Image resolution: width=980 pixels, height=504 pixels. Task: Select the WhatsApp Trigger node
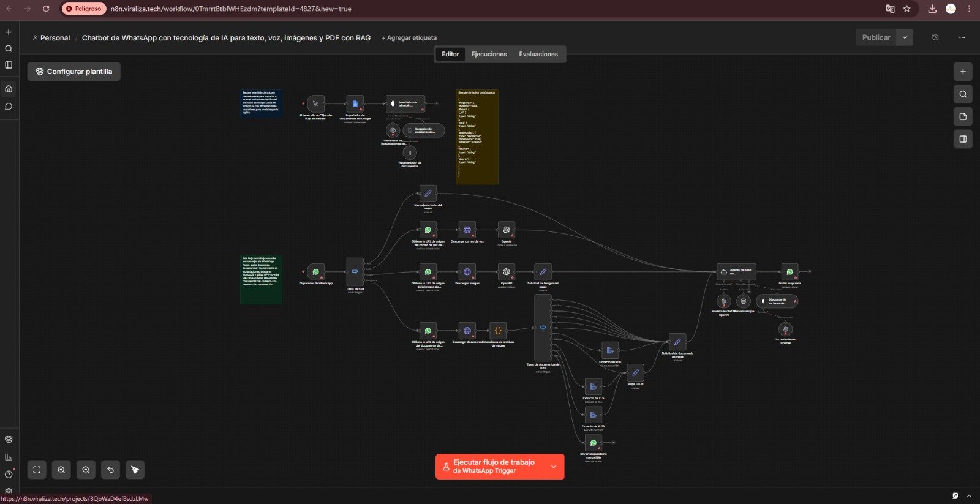tap(316, 272)
